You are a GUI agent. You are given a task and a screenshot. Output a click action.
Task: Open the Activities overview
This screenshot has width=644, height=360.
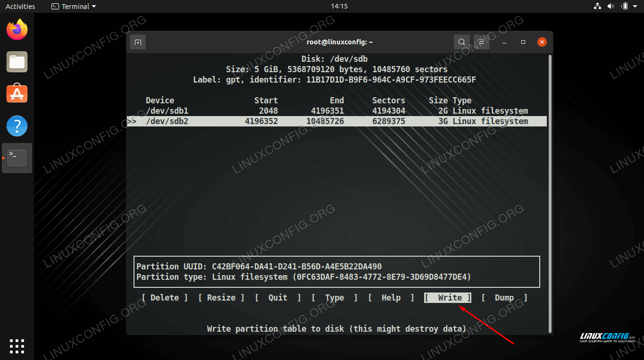click(20, 6)
